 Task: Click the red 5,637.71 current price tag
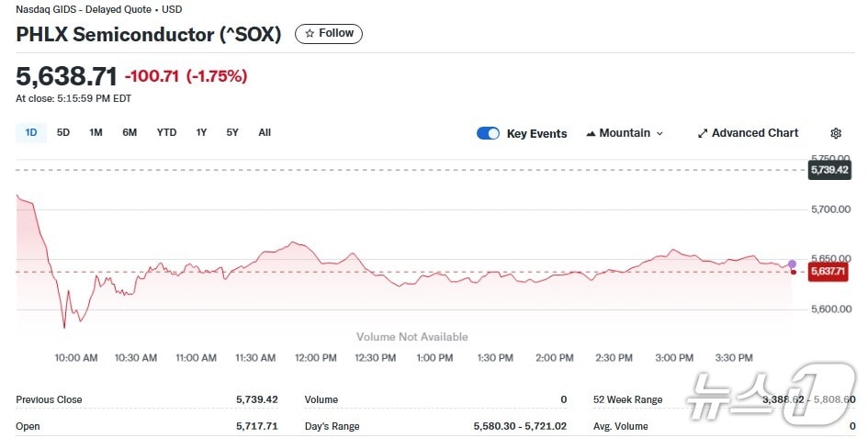829,271
